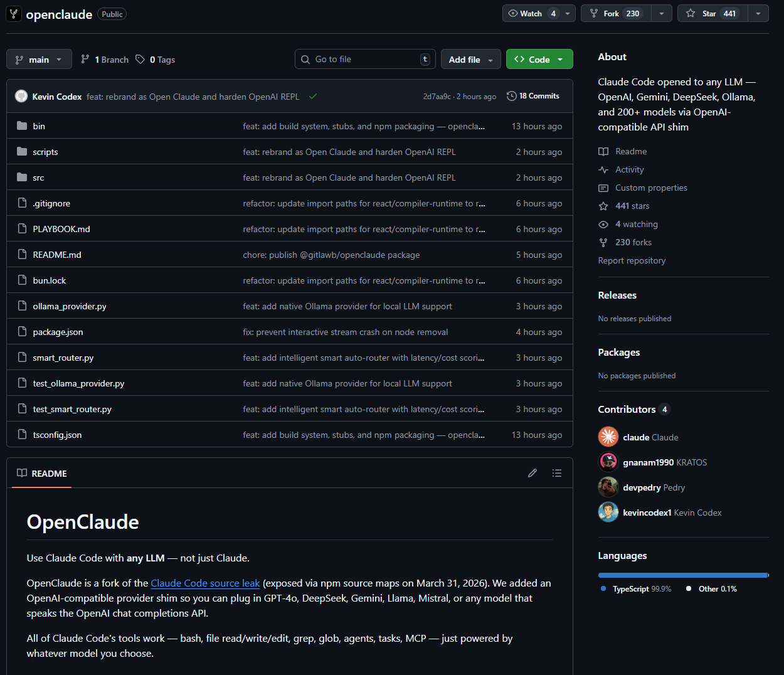
Task: Click the src folder icon
Action: click(x=22, y=177)
